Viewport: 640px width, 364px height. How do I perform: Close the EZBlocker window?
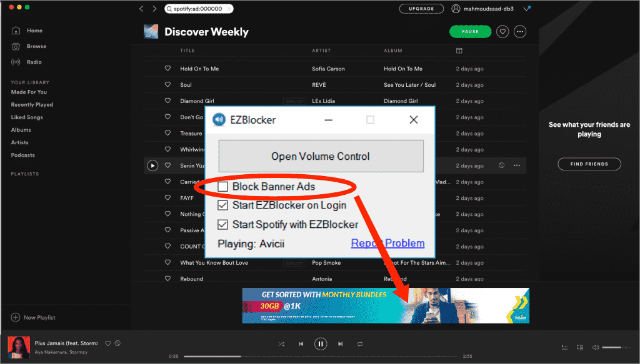click(x=414, y=120)
